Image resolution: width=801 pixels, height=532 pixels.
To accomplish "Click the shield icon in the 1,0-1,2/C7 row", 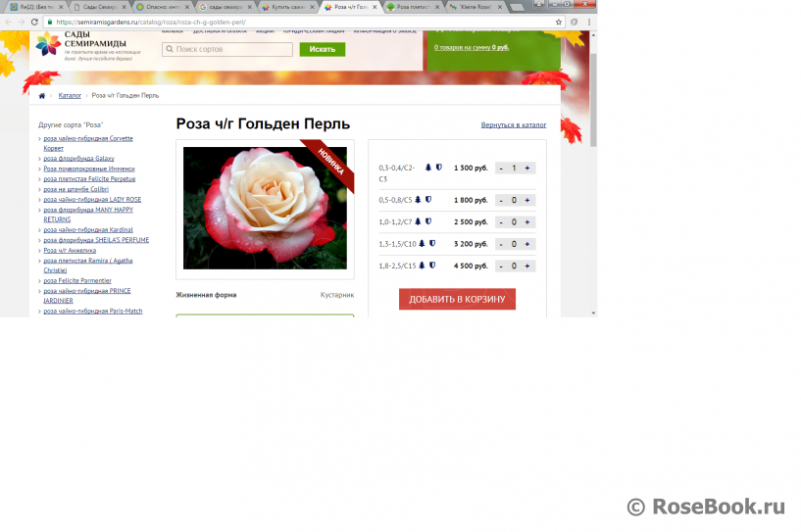I will pyautogui.click(x=428, y=221).
